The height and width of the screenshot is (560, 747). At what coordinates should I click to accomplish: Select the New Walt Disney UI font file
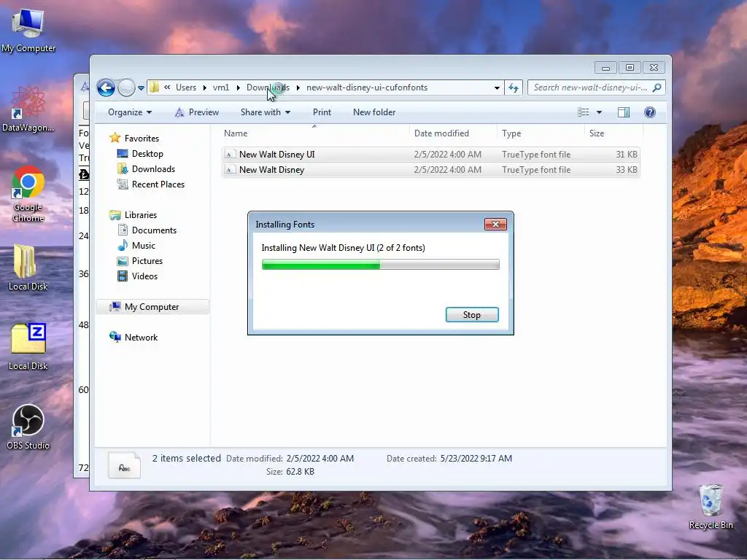430,155
